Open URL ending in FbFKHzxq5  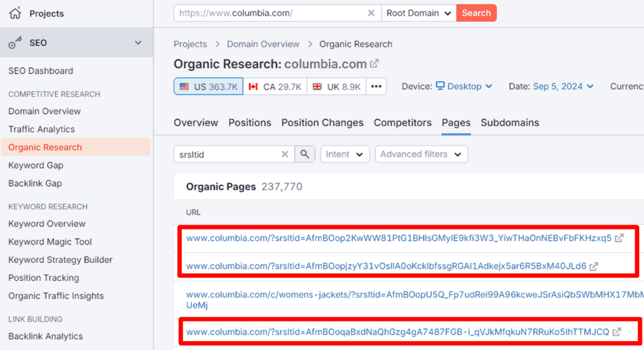tap(399, 238)
